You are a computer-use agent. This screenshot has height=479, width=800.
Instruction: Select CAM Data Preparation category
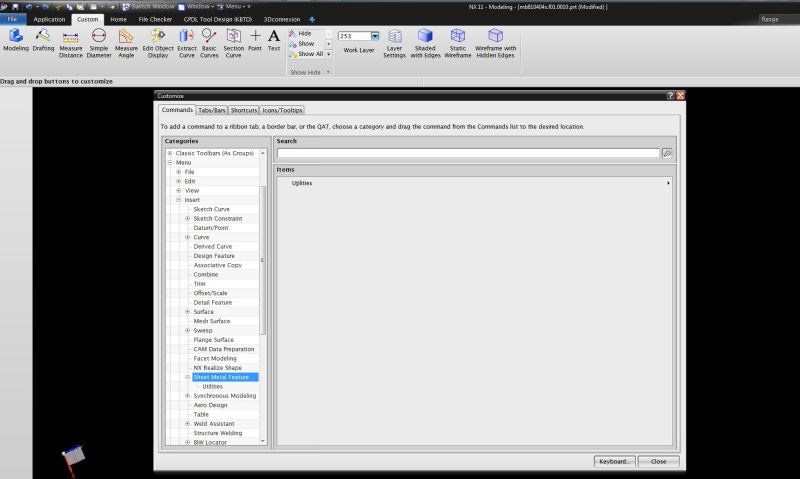tap(223, 349)
